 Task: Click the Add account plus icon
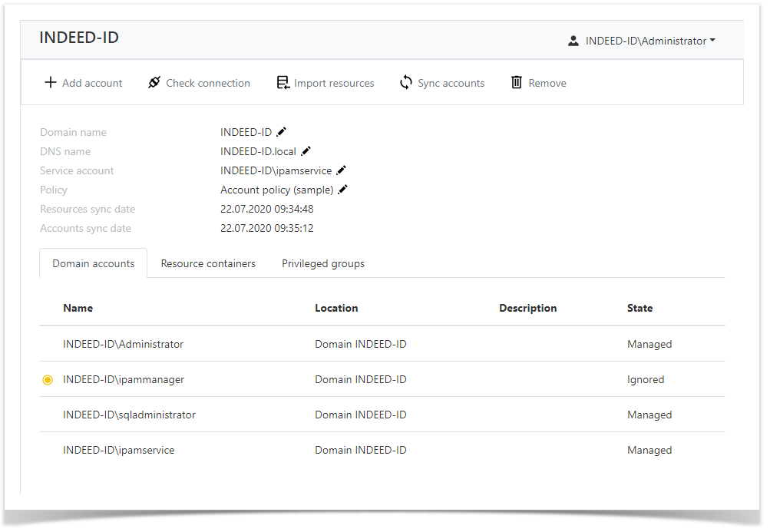coord(50,82)
